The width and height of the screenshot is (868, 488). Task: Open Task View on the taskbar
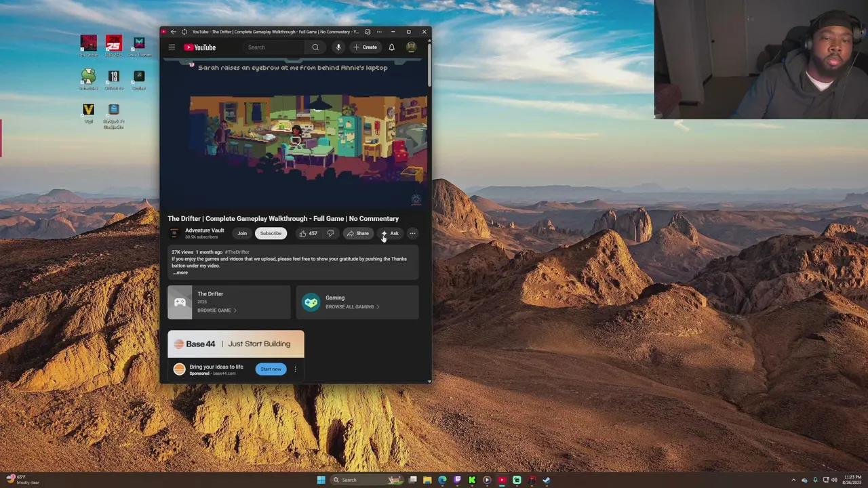(x=412, y=480)
